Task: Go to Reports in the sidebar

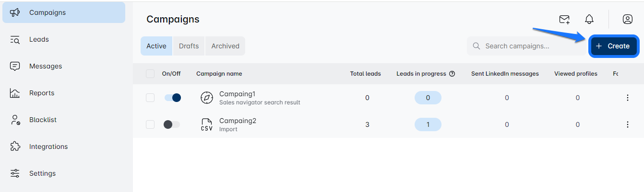Action: tap(42, 93)
